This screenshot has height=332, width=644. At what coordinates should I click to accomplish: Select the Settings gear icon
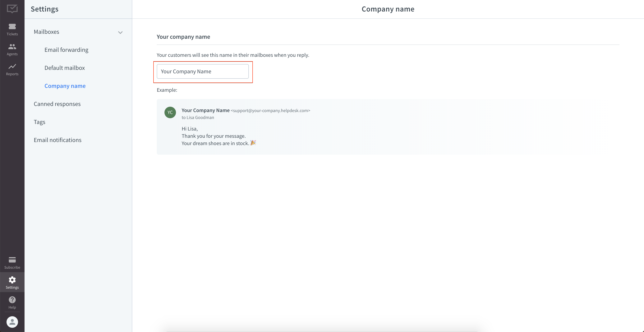click(12, 280)
